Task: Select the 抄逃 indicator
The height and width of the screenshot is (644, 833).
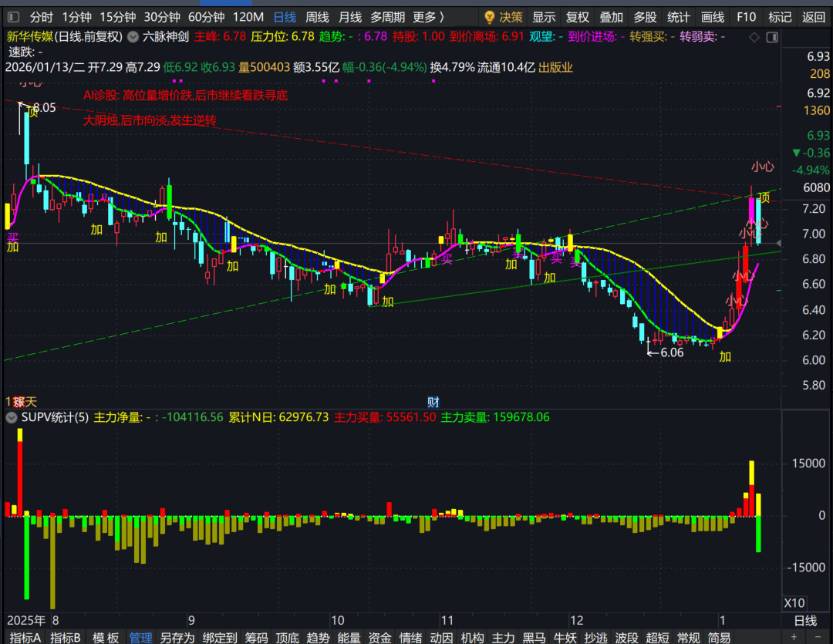Action: [595, 638]
